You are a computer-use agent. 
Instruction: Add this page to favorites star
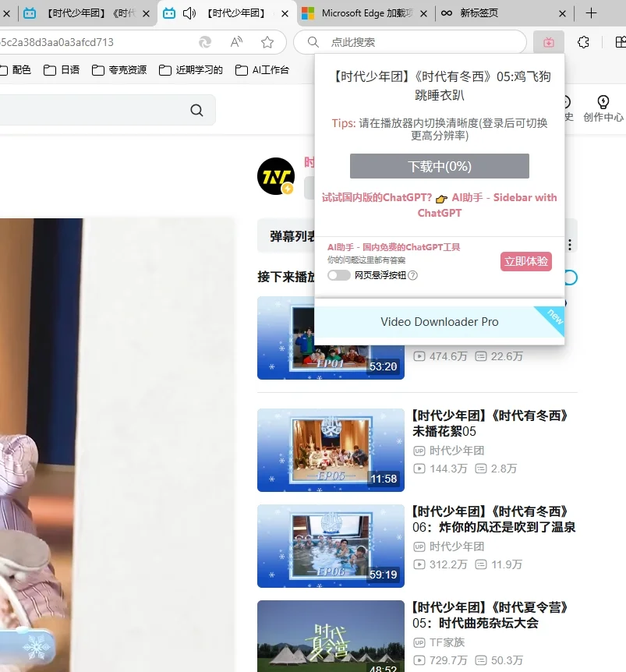click(267, 42)
